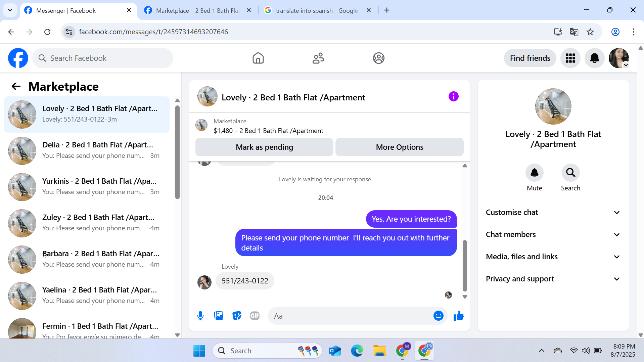The image size is (644, 362).
Task: Open Zuley's conversation
Action: pos(87,223)
